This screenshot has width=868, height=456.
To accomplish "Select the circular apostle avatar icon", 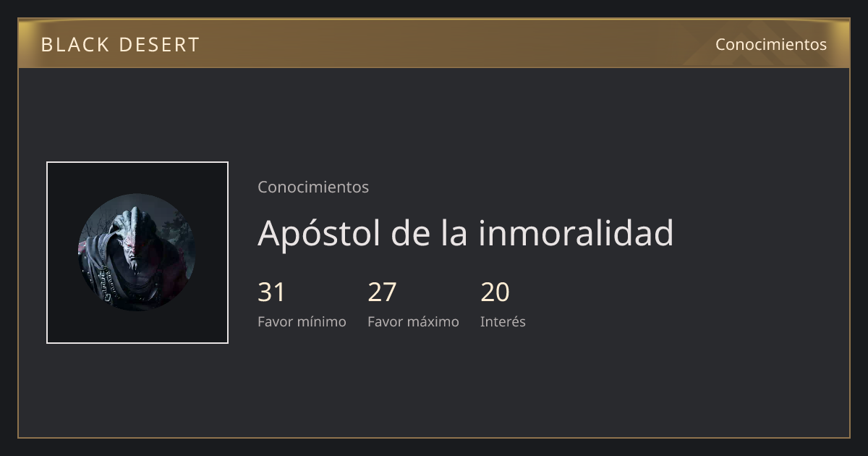I will coord(137,253).
